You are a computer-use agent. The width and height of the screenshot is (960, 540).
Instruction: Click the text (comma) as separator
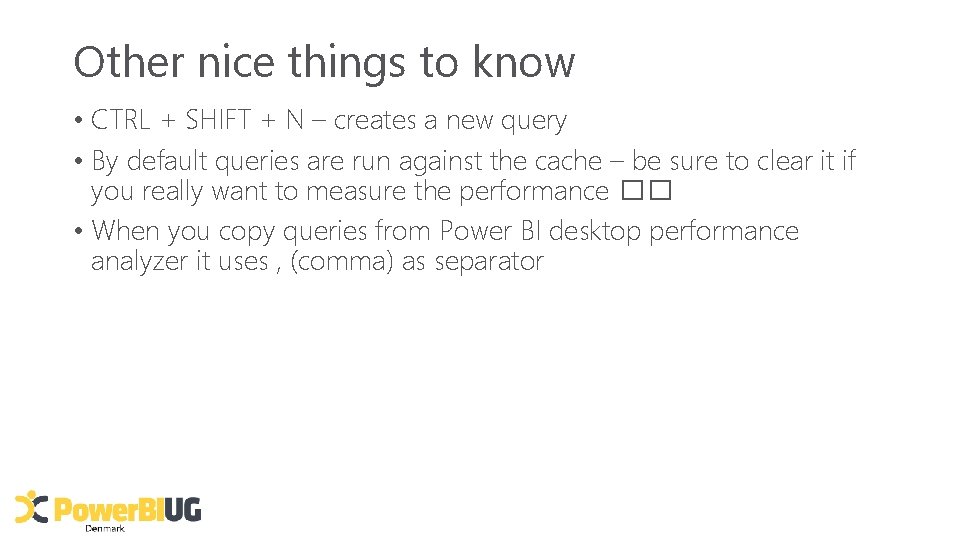[x=417, y=261]
